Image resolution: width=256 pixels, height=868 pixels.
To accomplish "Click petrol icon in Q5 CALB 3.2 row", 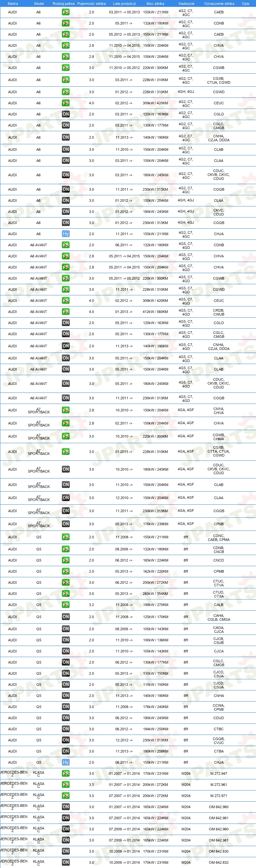I will pyautogui.click(x=66, y=605).
